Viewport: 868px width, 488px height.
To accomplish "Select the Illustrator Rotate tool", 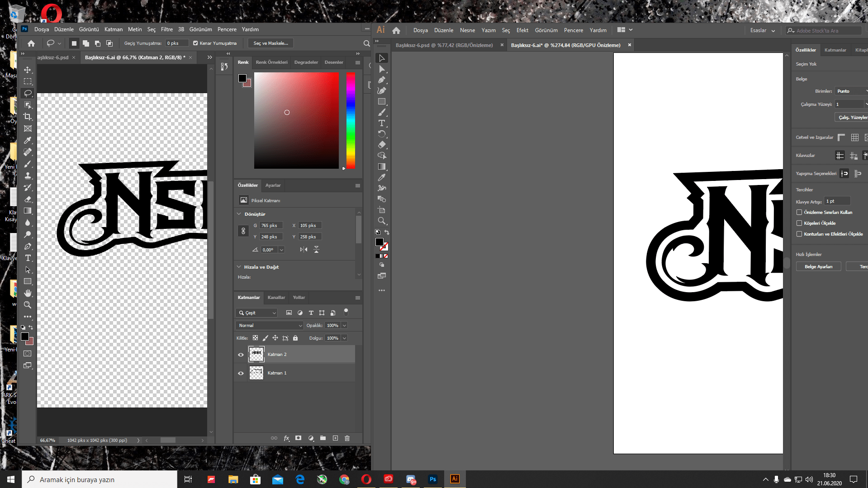I will (x=382, y=134).
